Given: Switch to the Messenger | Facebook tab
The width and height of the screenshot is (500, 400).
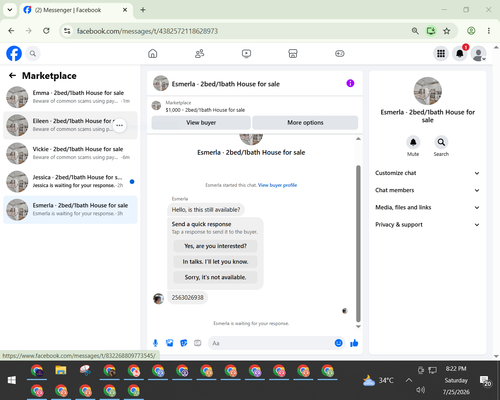Looking at the screenshot, I should coord(76,10).
